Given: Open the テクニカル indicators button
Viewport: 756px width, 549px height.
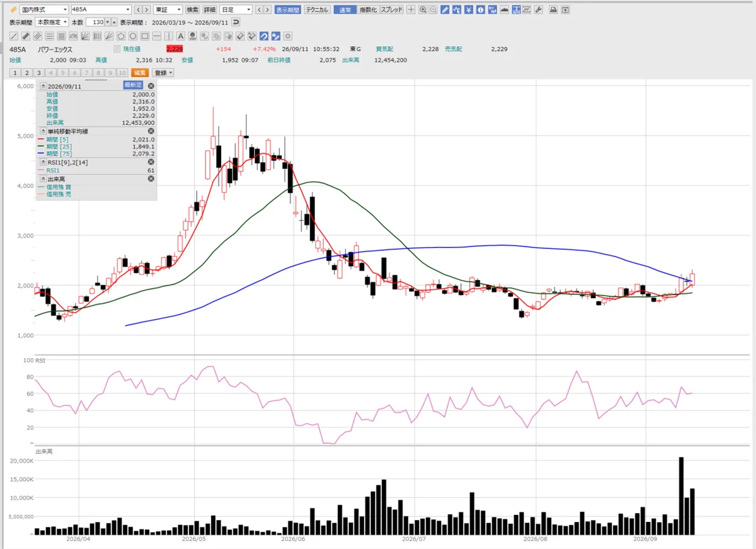Looking at the screenshot, I should point(317,10).
